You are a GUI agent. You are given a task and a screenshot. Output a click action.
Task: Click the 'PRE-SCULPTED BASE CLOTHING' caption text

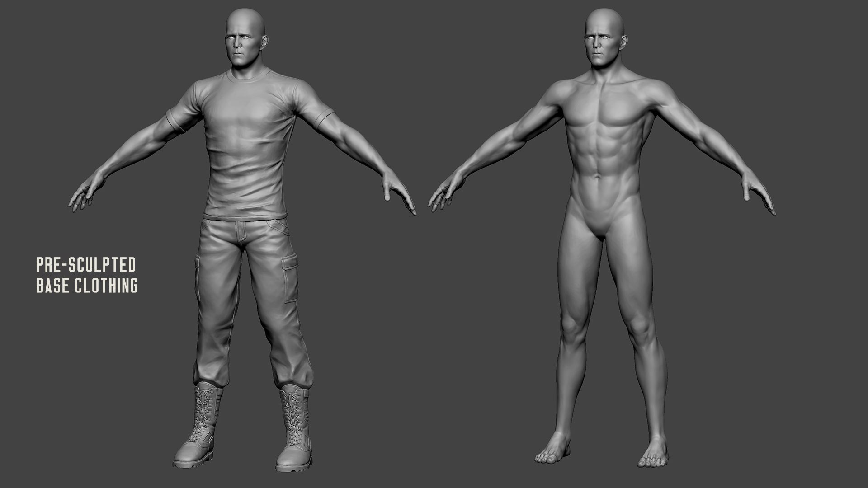tap(87, 275)
